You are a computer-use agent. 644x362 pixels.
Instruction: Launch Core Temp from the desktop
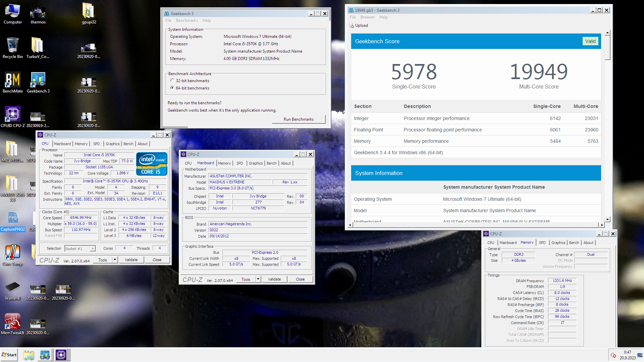pyautogui.click(x=12, y=255)
